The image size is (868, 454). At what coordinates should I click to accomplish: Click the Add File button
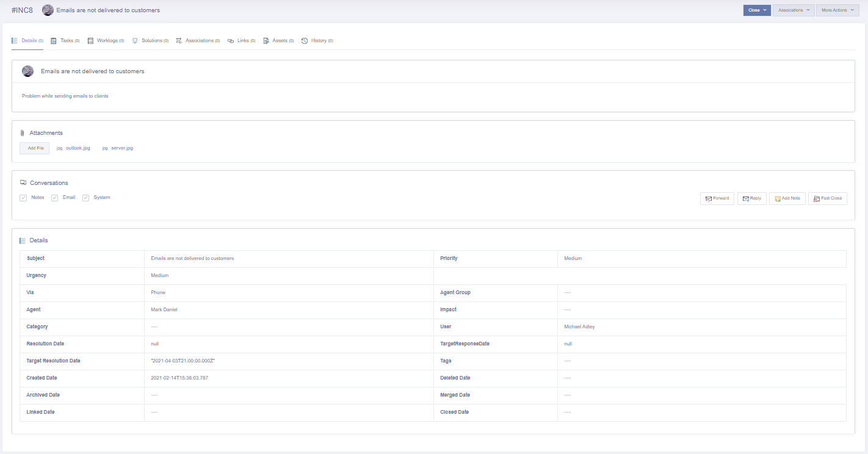(35, 148)
